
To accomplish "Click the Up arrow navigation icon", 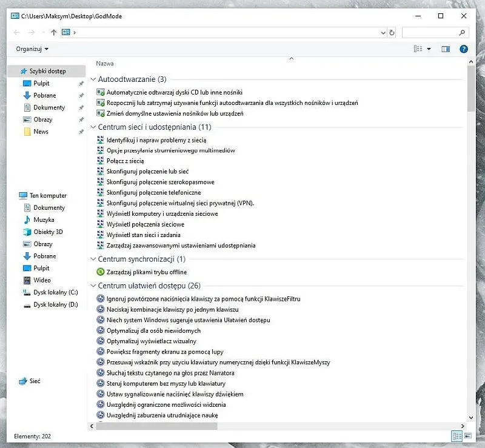I will tap(54, 33).
